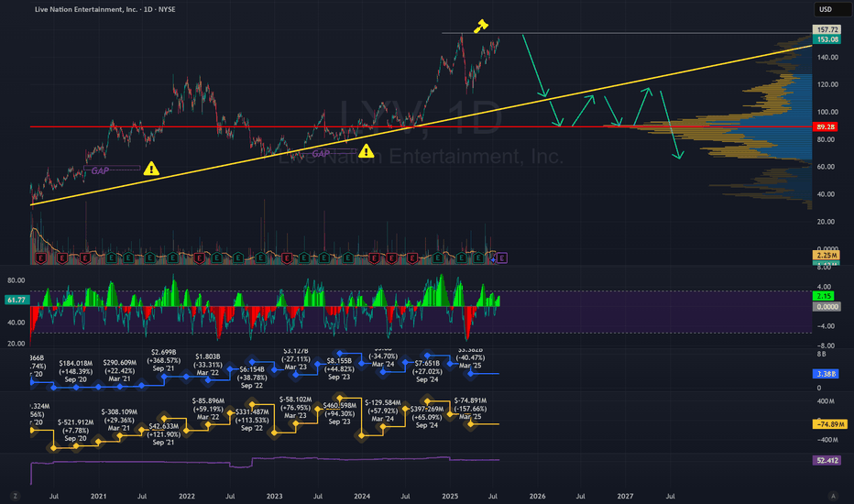Click the 2024 label on the time axis

click(x=362, y=497)
